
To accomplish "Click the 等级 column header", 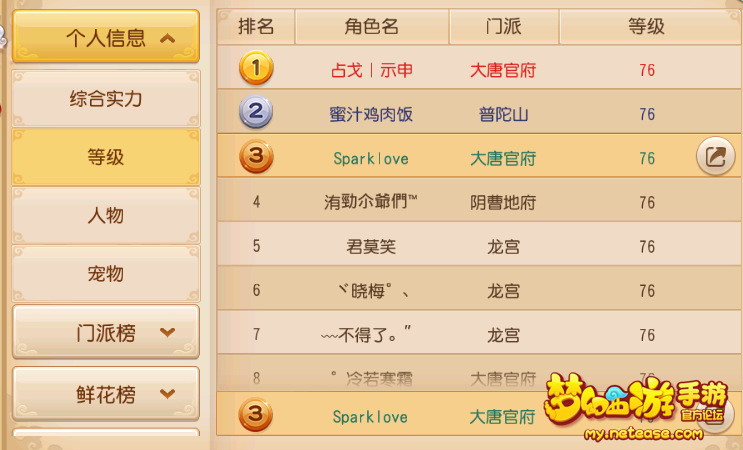I will tap(647, 26).
